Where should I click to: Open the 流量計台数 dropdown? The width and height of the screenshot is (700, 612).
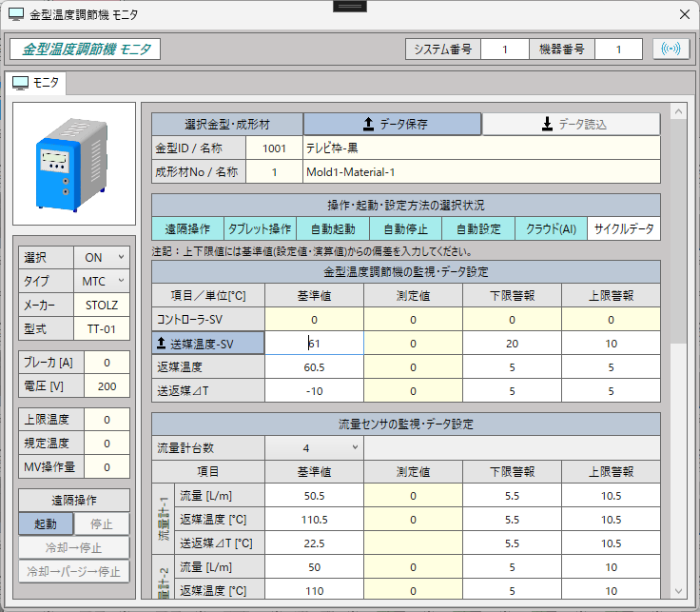314,448
